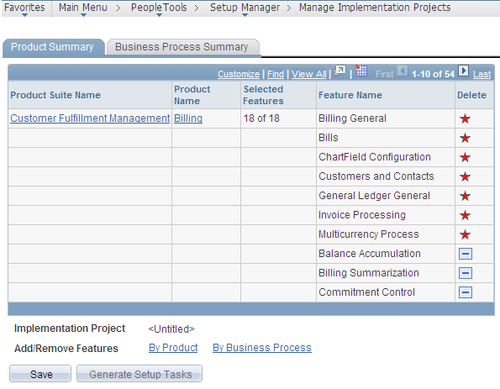The height and width of the screenshot is (389, 500).
Task: Delete the Balance Accumulation feature row
Action: [x=465, y=254]
